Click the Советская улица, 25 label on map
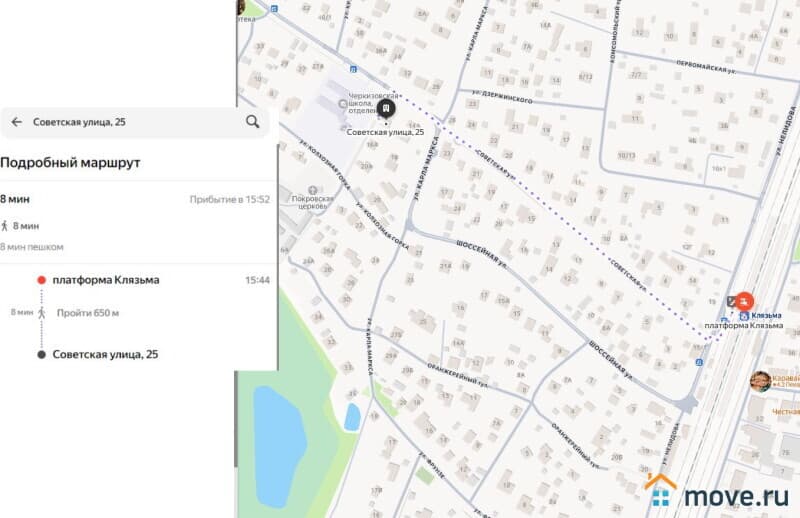 coord(385,132)
